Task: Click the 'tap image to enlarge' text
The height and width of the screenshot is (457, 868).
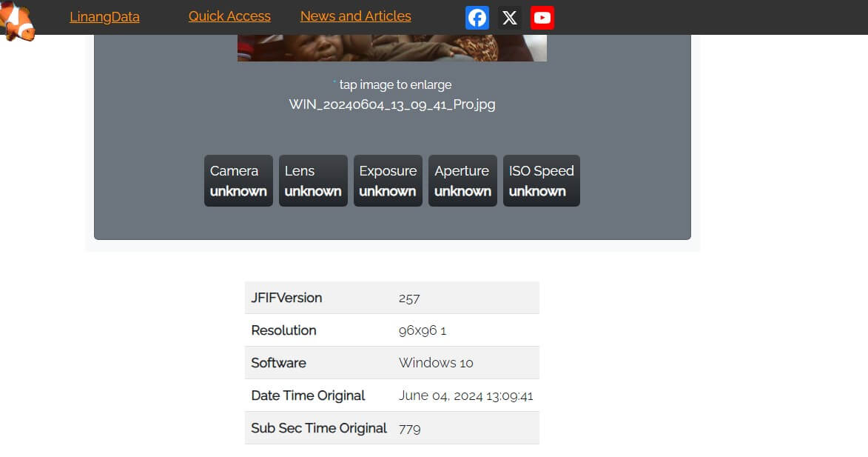Action: (x=395, y=84)
